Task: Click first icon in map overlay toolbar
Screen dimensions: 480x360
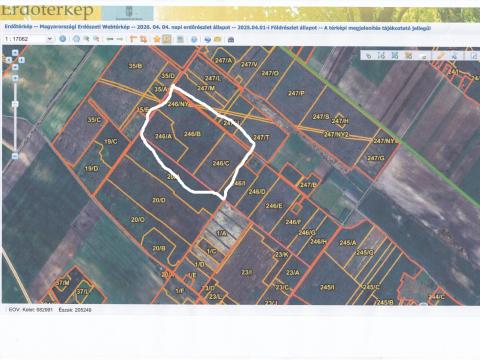Action: pyautogui.click(x=369, y=56)
